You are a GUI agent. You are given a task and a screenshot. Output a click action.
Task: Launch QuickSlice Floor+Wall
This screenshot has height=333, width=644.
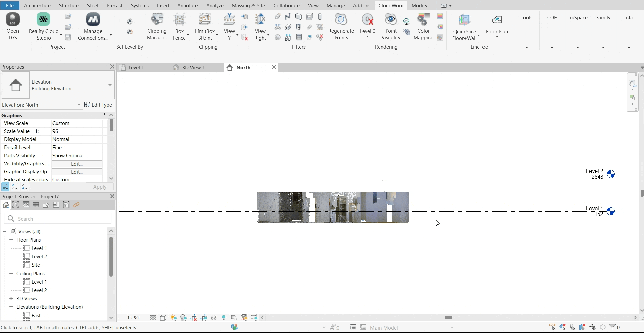pyautogui.click(x=465, y=27)
